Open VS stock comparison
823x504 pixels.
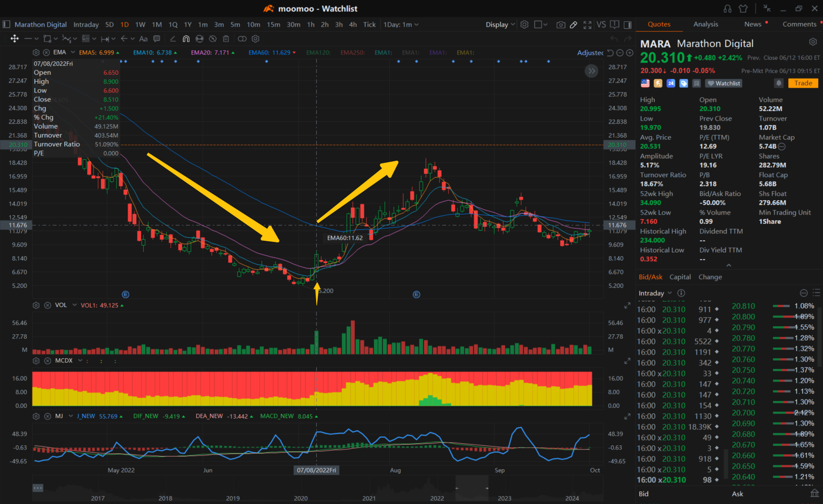coord(601,25)
